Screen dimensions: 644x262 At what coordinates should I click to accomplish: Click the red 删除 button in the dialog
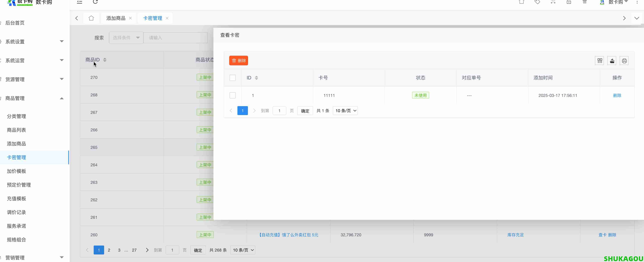(x=238, y=61)
